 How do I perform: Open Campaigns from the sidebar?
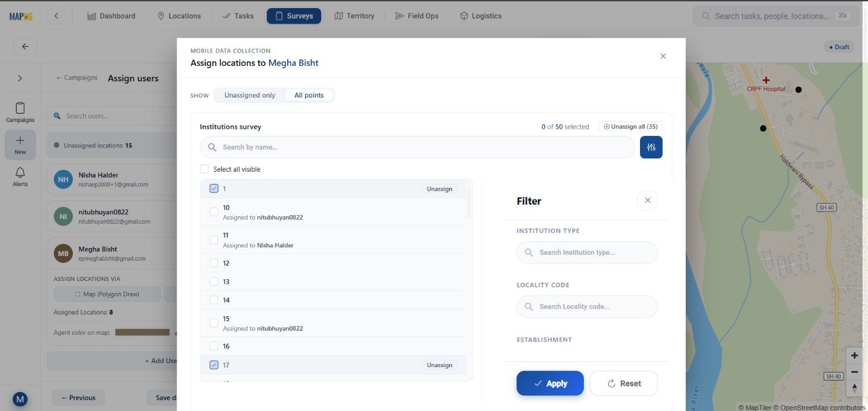click(20, 112)
